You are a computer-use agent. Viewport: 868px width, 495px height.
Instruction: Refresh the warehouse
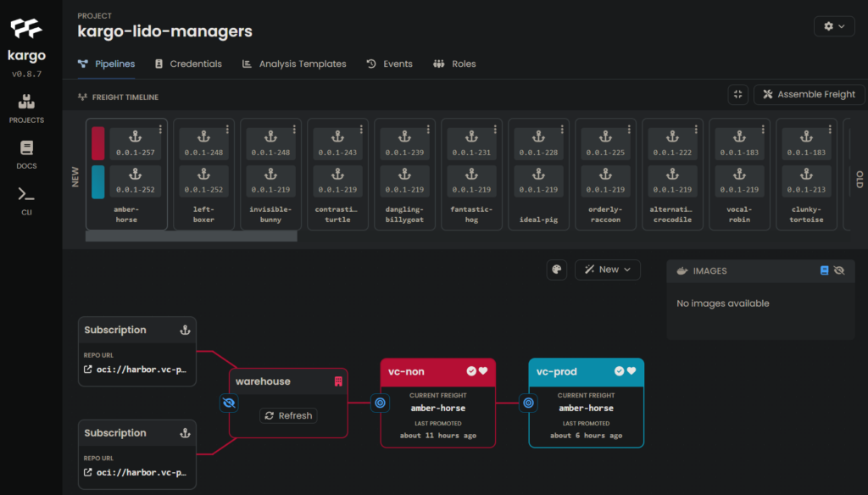click(x=288, y=415)
